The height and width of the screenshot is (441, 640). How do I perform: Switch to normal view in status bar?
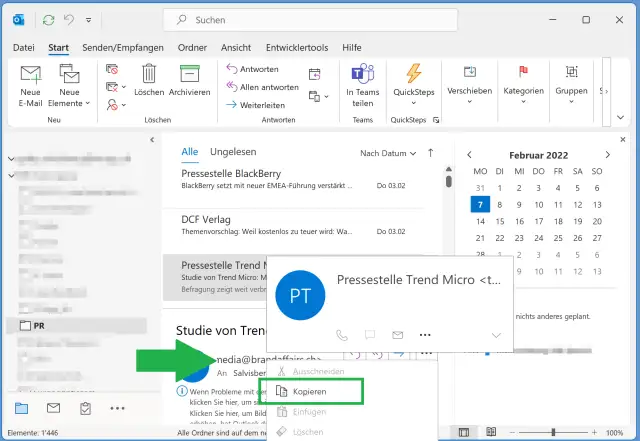pyautogui.click(x=463, y=432)
